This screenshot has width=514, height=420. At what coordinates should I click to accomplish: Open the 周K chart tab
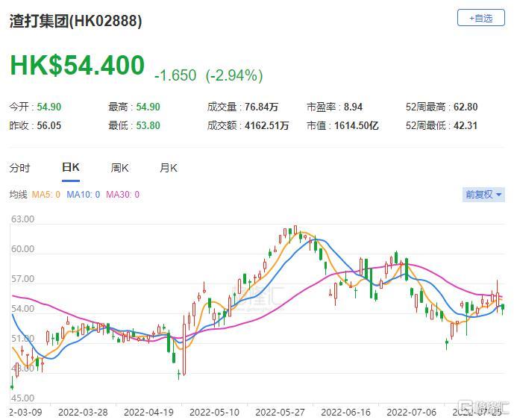point(119,168)
